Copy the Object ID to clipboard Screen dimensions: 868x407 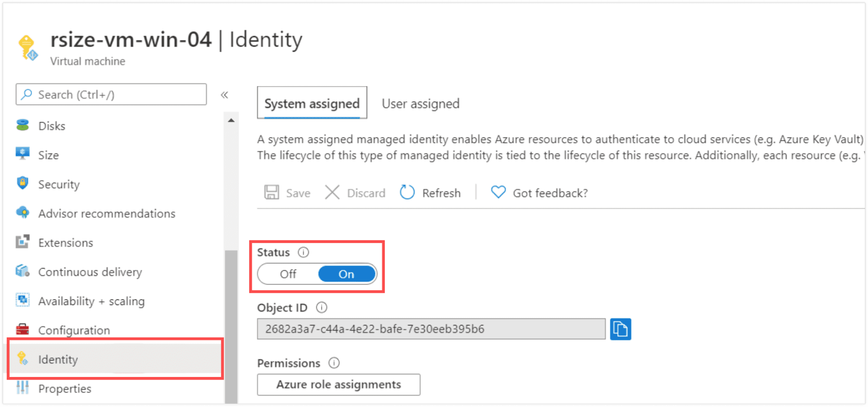(x=620, y=329)
